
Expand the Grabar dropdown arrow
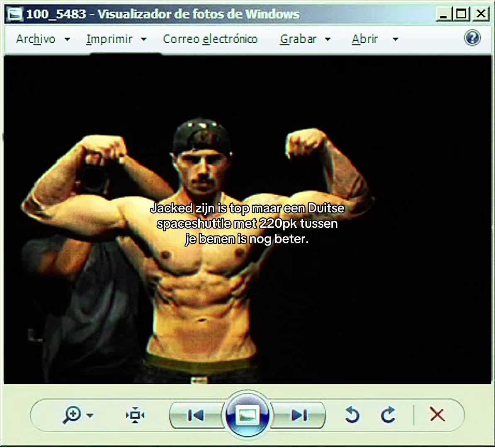[x=328, y=39]
